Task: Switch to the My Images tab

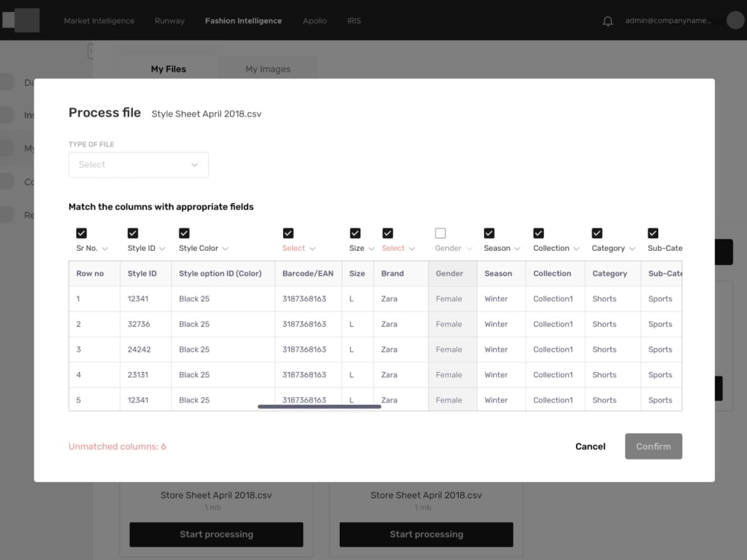Action: pyautogui.click(x=267, y=69)
